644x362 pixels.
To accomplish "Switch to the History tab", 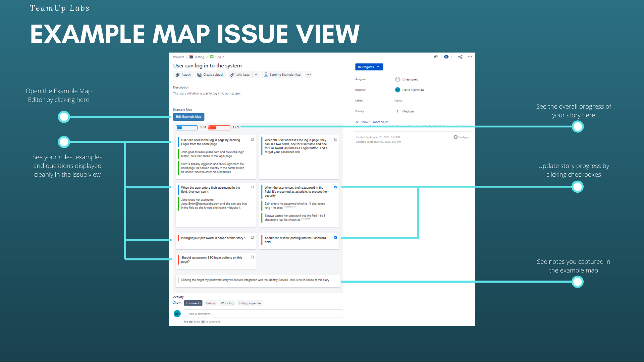I will coord(210,303).
